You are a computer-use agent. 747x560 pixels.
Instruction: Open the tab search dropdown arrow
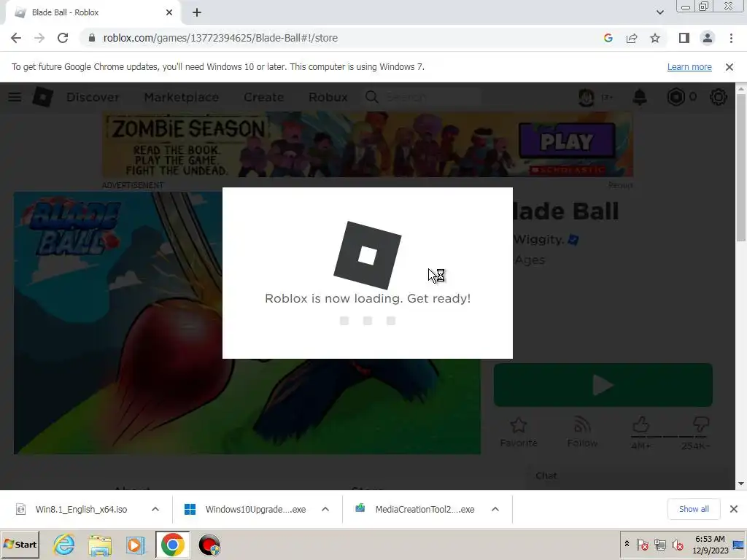pos(659,12)
